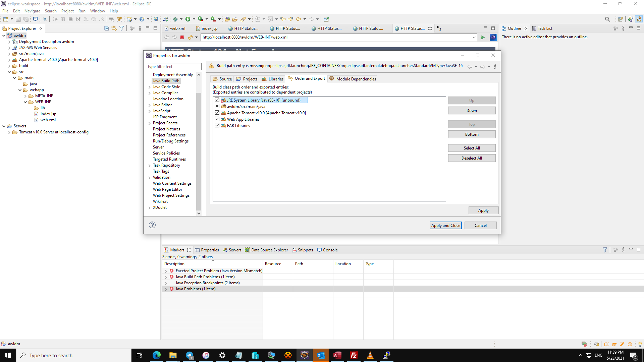Click the Refresh icon in browser bar
This screenshot has height=362, width=644.
(190, 37)
